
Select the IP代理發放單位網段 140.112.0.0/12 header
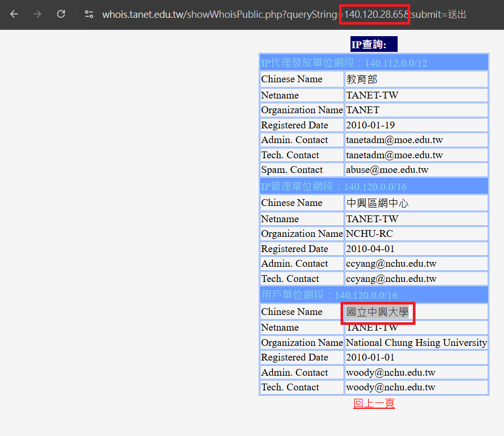pyautogui.click(x=374, y=63)
